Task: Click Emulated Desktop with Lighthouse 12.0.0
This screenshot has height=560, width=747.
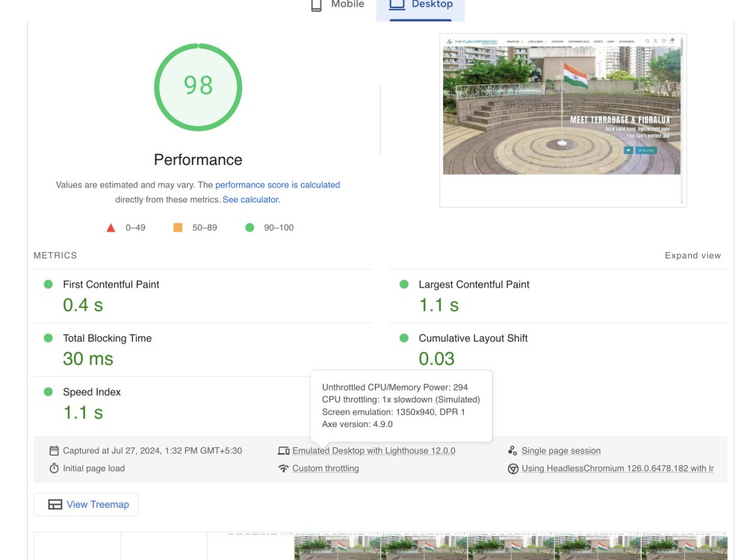Action: [374, 450]
